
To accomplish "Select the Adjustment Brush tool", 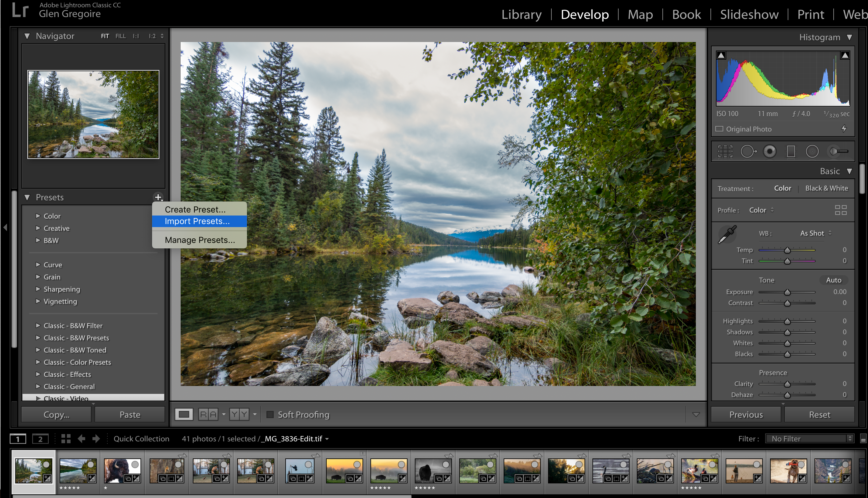I will [x=838, y=151].
